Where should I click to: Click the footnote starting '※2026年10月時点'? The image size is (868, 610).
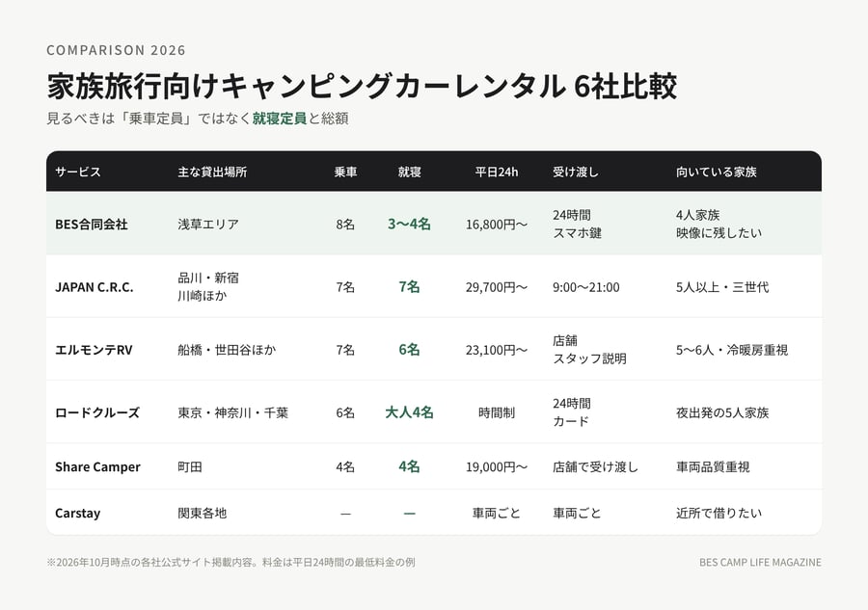pos(231,562)
